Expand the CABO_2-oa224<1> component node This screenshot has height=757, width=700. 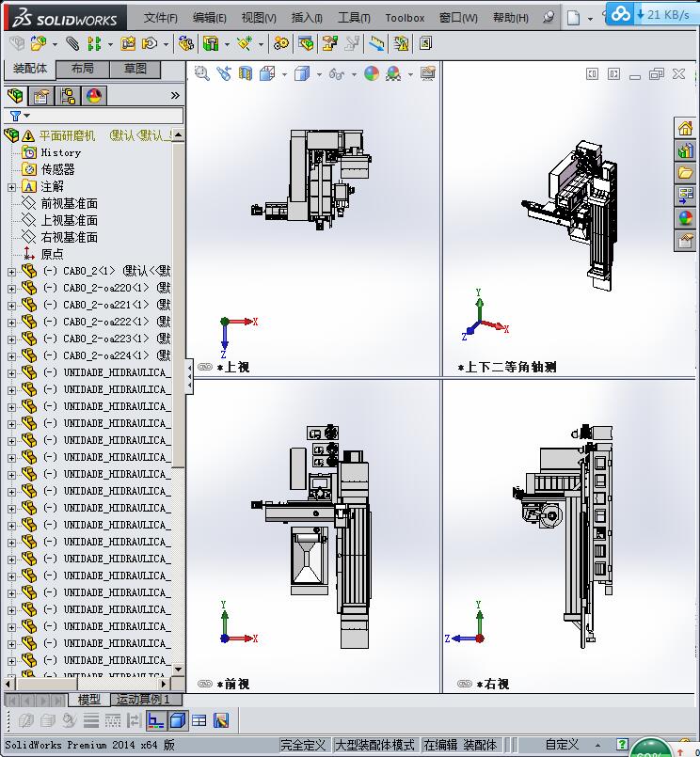pyautogui.click(x=11, y=356)
